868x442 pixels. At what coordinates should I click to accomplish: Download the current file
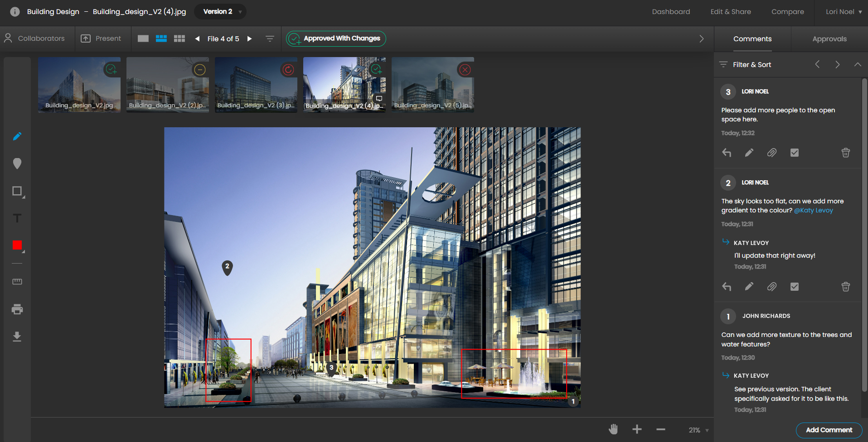point(17,336)
